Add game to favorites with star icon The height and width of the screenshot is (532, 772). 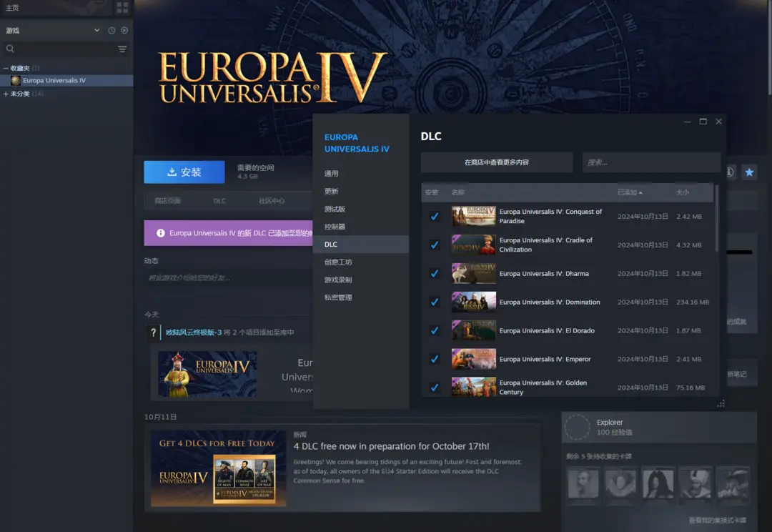(749, 172)
